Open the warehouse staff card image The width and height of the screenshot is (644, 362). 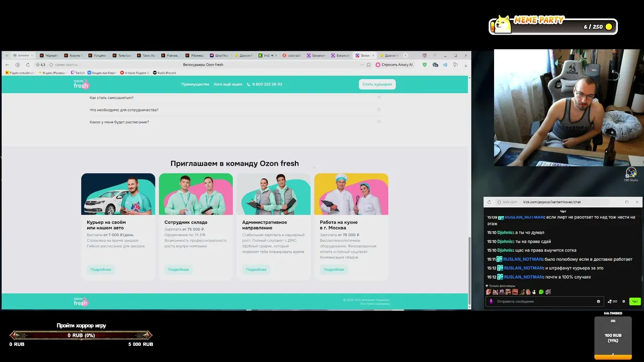pyautogui.click(x=196, y=194)
